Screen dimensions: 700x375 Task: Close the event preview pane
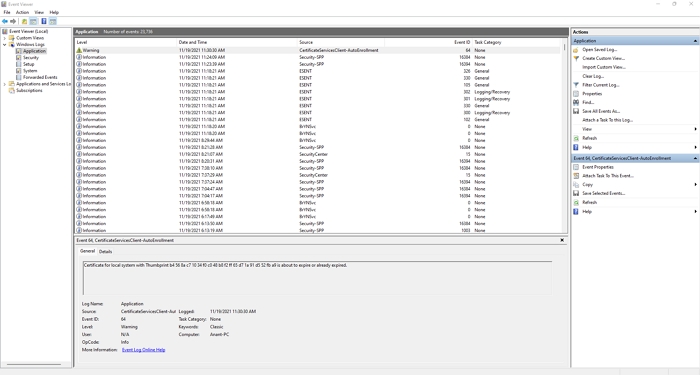coord(562,240)
